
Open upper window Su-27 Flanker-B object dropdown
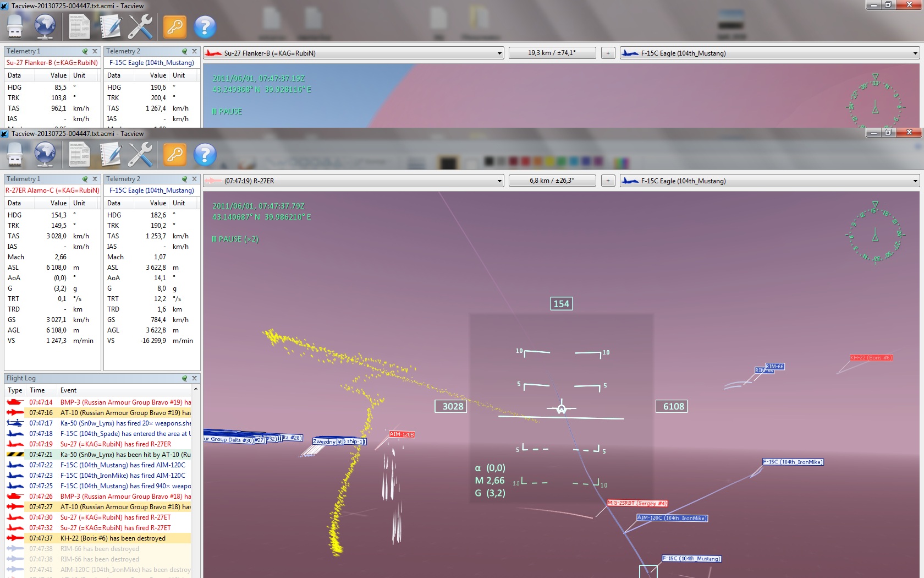click(354, 53)
